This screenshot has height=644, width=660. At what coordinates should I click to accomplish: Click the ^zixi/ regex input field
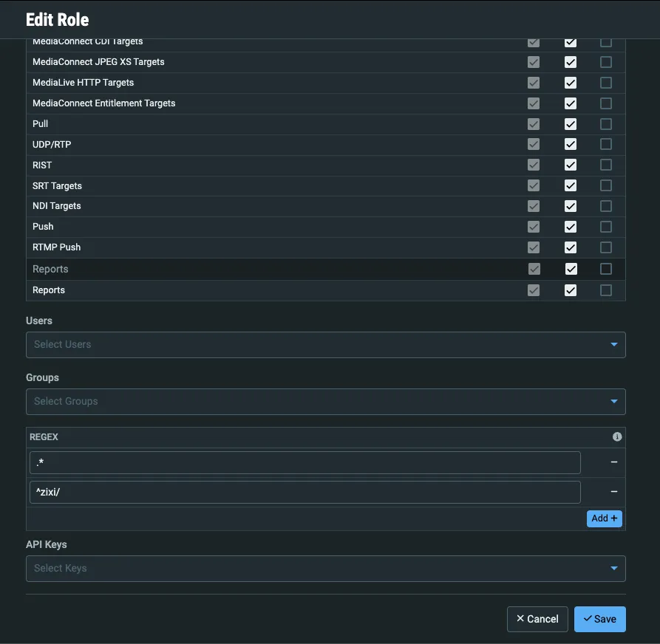coord(305,492)
